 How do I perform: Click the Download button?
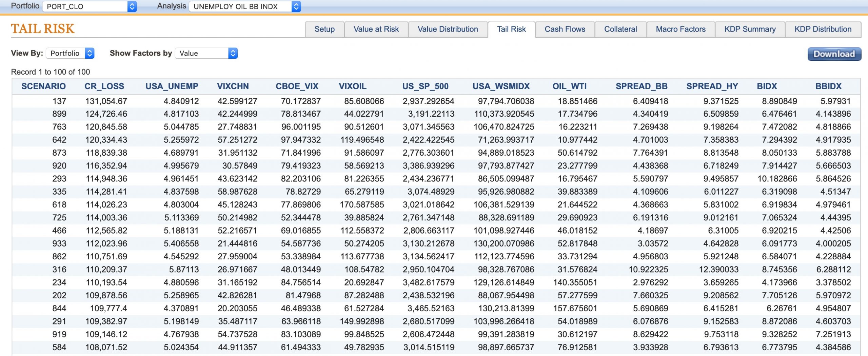point(834,54)
